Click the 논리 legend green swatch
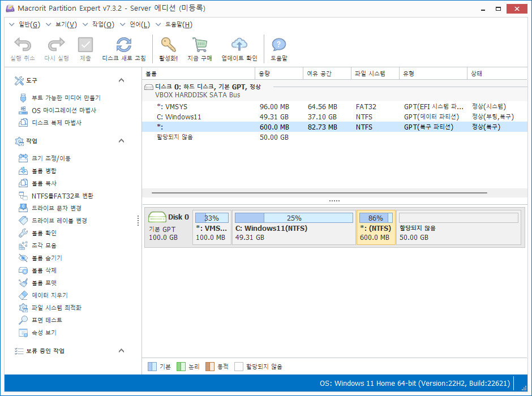Image resolution: width=532 pixels, height=396 pixels. 181,367
